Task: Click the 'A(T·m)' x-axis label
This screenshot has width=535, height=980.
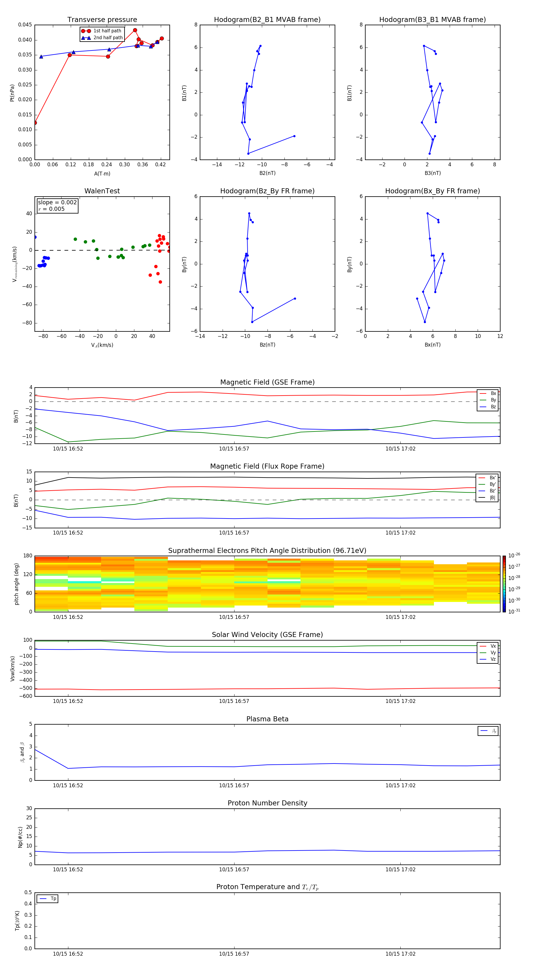Action: point(102,173)
